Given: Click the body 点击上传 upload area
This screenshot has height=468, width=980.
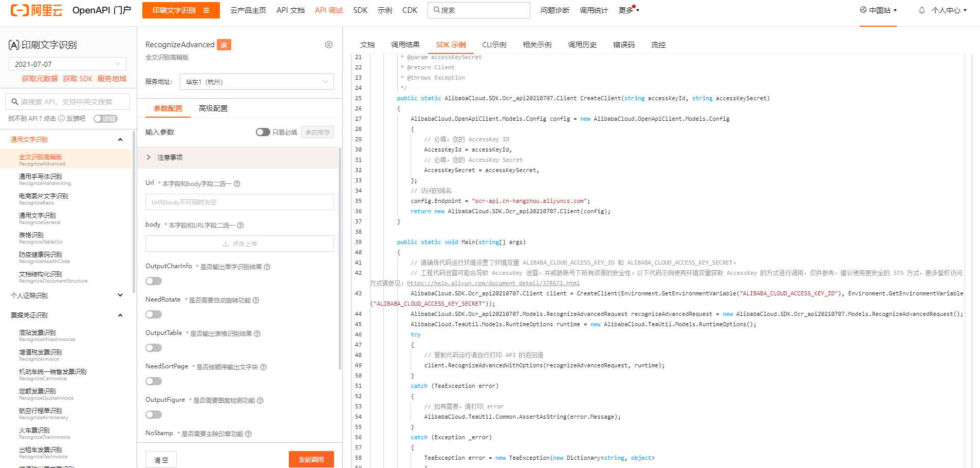Looking at the screenshot, I should coord(239,244).
